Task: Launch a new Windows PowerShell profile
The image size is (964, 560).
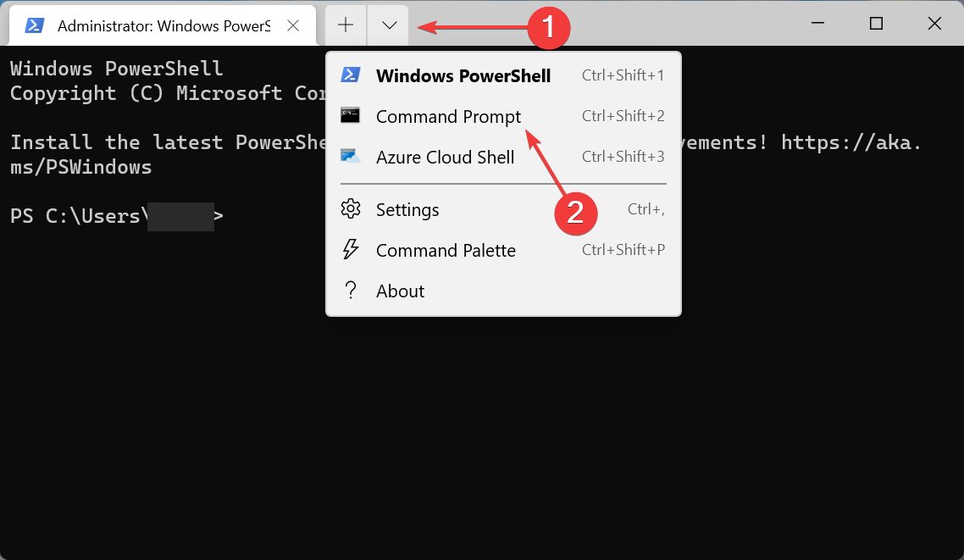Action: pos(463,75)
